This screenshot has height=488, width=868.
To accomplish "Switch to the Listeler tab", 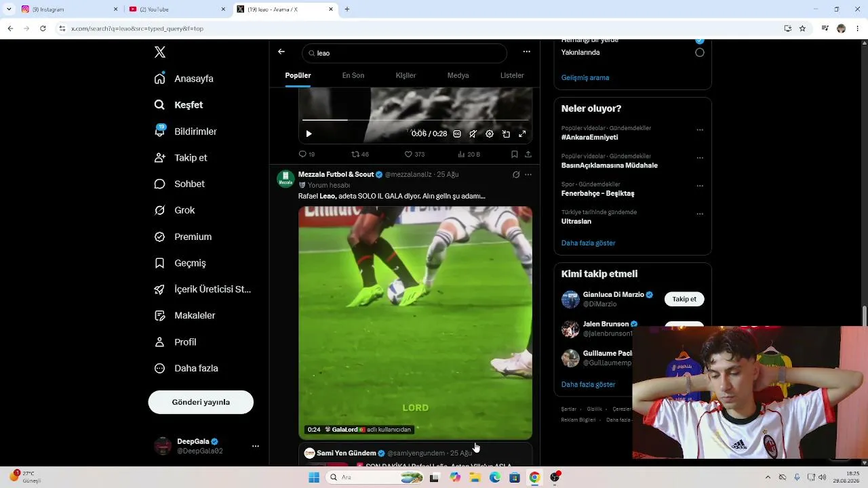I will tap(512, 75).
